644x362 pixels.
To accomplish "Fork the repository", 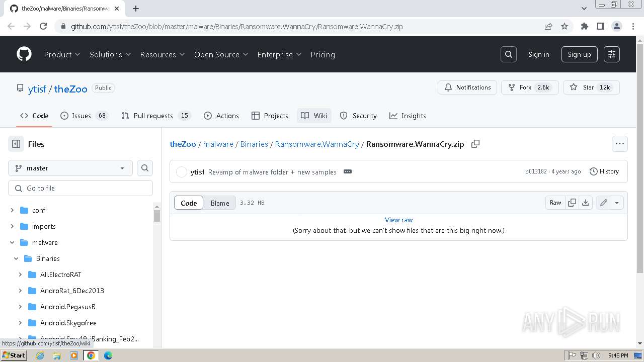I will coord(530,87).
